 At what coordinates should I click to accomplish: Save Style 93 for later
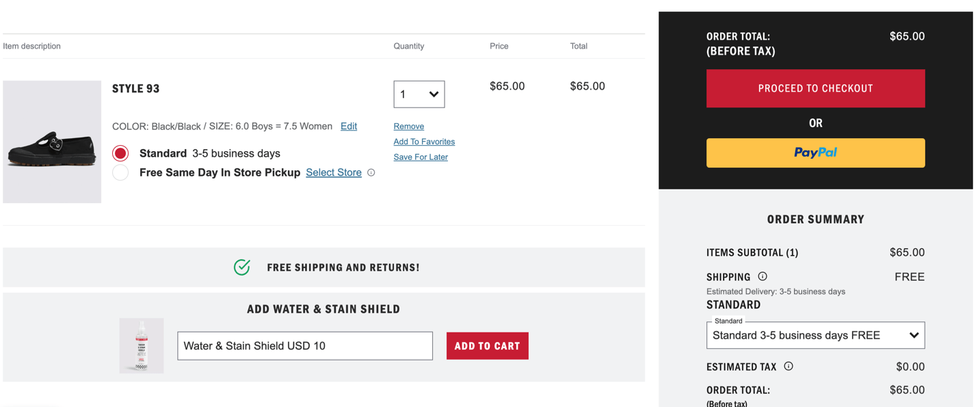click(x=421, y=157)
